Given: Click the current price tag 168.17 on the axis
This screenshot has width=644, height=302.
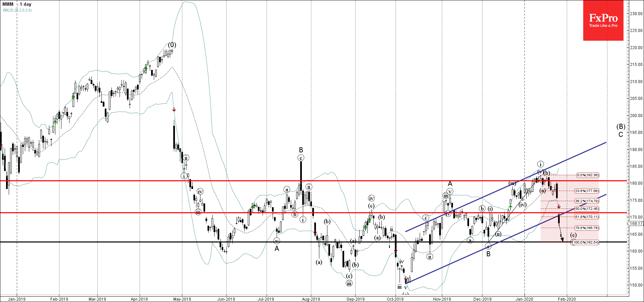Looking at the screenshot, I should tap(636, 223).
